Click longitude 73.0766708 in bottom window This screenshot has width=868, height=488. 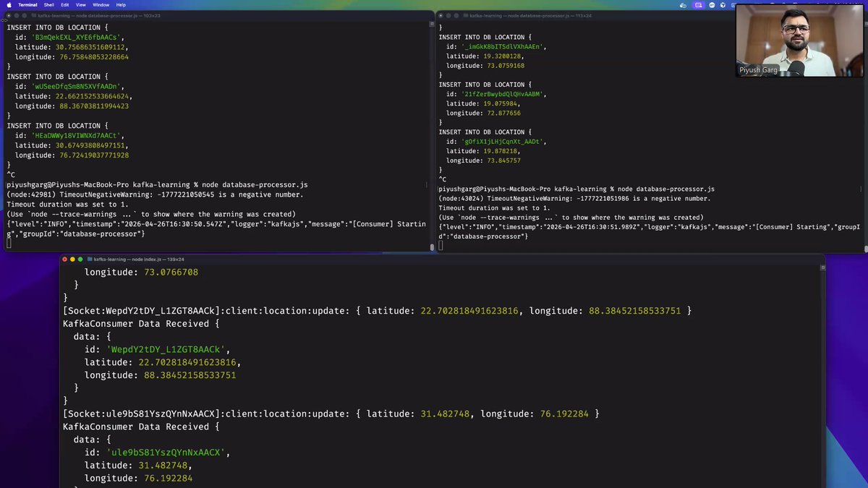171,273
